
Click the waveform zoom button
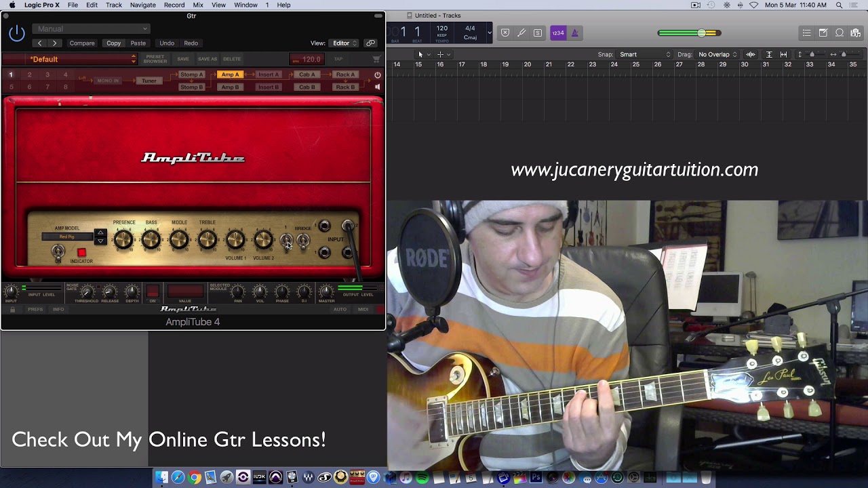(x=751, y=54)
